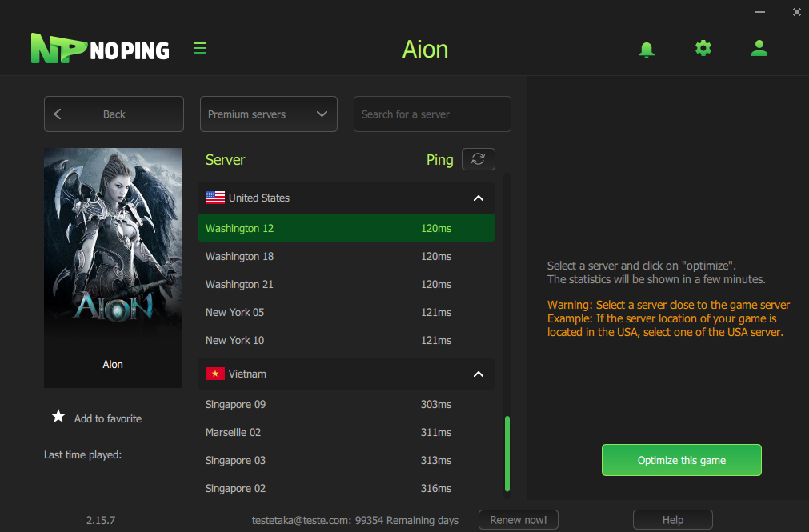
Task: Click the Renew now! button
Action: click(x=518, y=520)
